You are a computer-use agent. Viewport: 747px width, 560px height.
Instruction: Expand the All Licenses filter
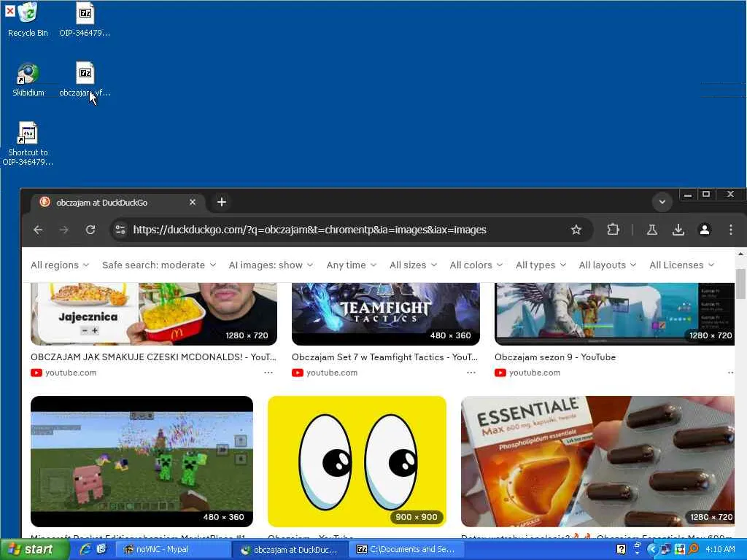click(682, 265)
